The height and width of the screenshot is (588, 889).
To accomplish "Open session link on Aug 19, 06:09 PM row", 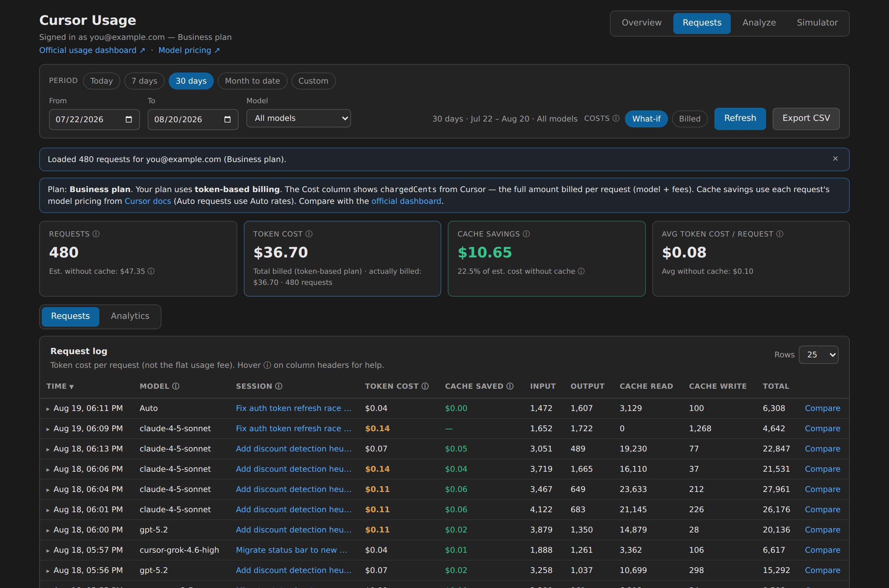I will pyautogui.click(x=294, y=429).
